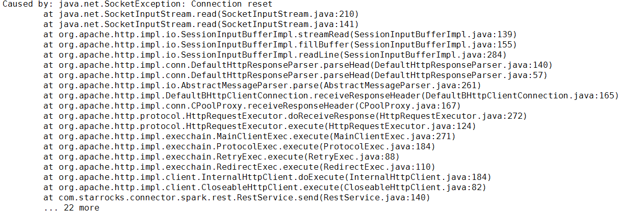The image size is (644, 211).
Task: Click the InternalHttpClient.doExecute stack line
Action: click(x=267, y=177)
